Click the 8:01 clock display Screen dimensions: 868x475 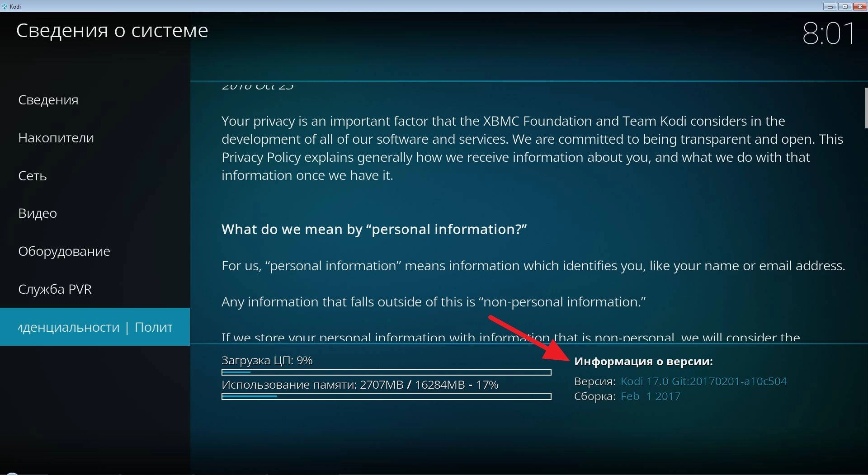829,33
